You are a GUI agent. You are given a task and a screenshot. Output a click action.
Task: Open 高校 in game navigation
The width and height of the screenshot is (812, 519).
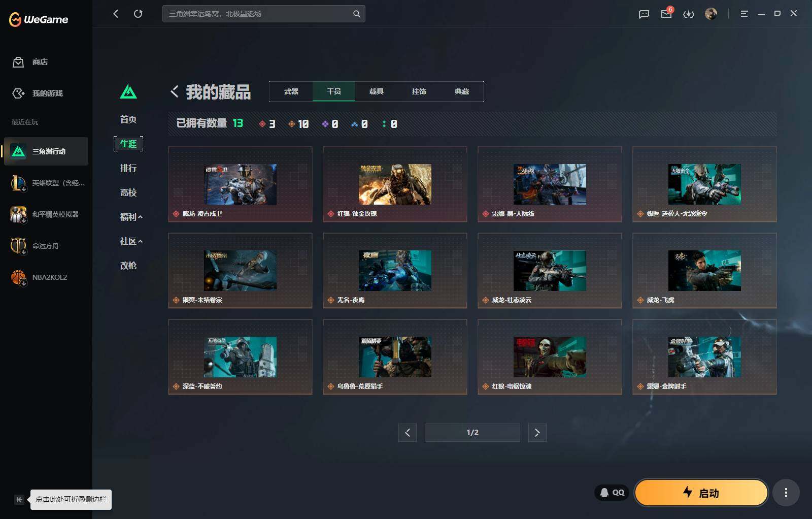coord(128,192)
